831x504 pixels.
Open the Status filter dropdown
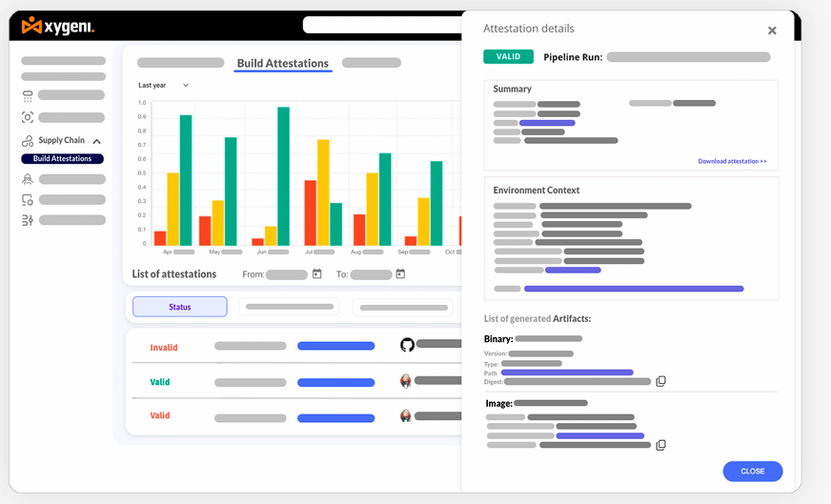(x=179, y=307)
